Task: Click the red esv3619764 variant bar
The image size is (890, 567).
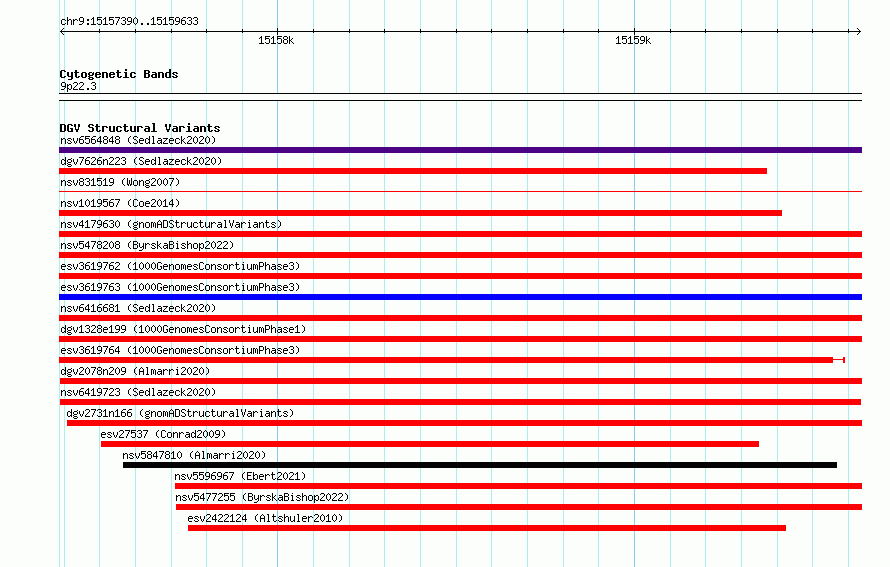Action: [452, 360]
